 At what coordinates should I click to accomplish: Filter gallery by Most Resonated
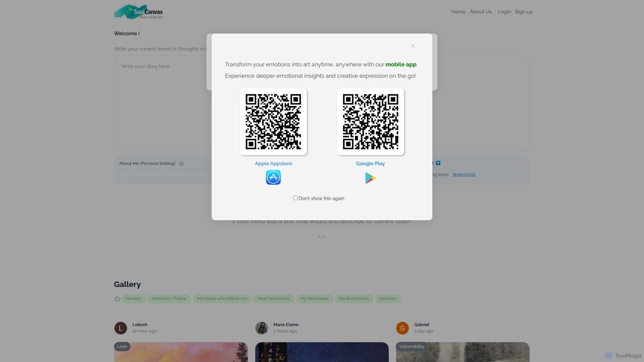274,299
